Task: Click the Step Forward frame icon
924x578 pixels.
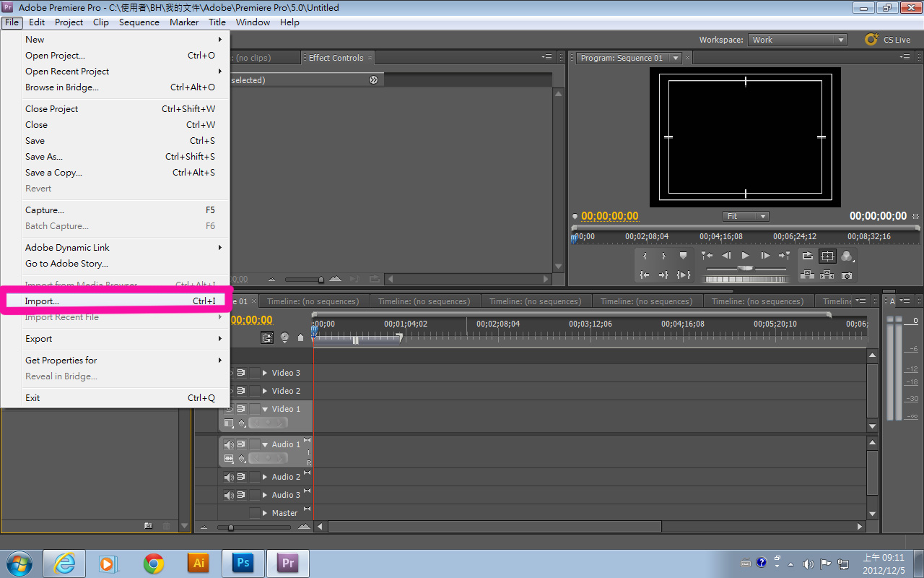Action: (765, 256)
